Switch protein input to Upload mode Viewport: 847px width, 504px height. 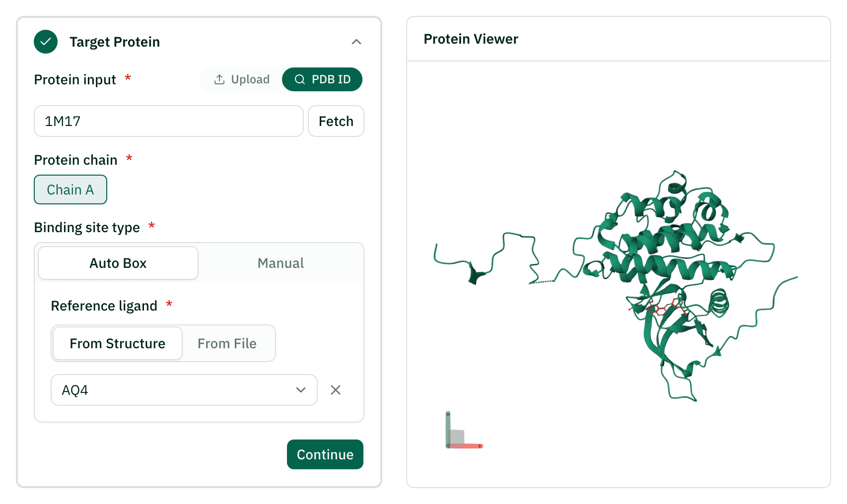click(x=242, y=79)
